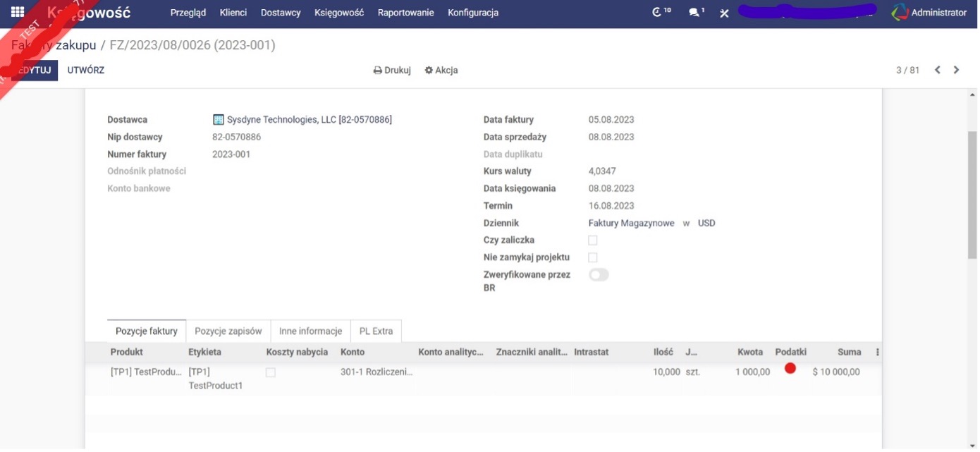This screenshot has width=980, height=452.
Task: Click the Administrator avatar logo
Action: click(x=900, y=12)
